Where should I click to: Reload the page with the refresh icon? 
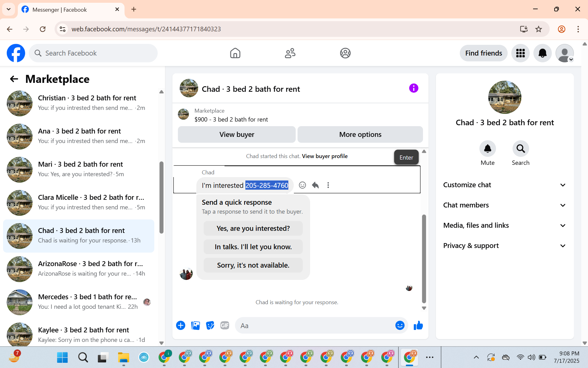43,29
